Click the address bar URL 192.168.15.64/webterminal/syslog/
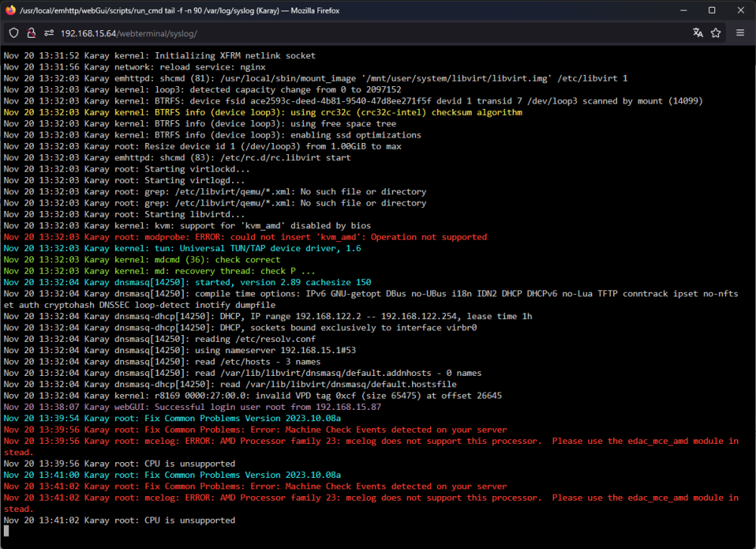Screen dimensions: 756x549 coord(129,33)
